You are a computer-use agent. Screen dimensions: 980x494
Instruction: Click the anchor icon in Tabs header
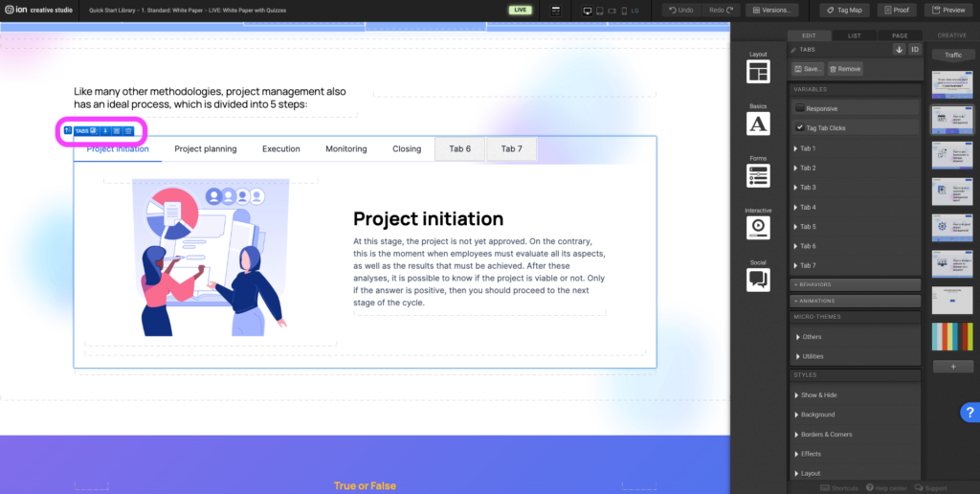pos(899,49)
